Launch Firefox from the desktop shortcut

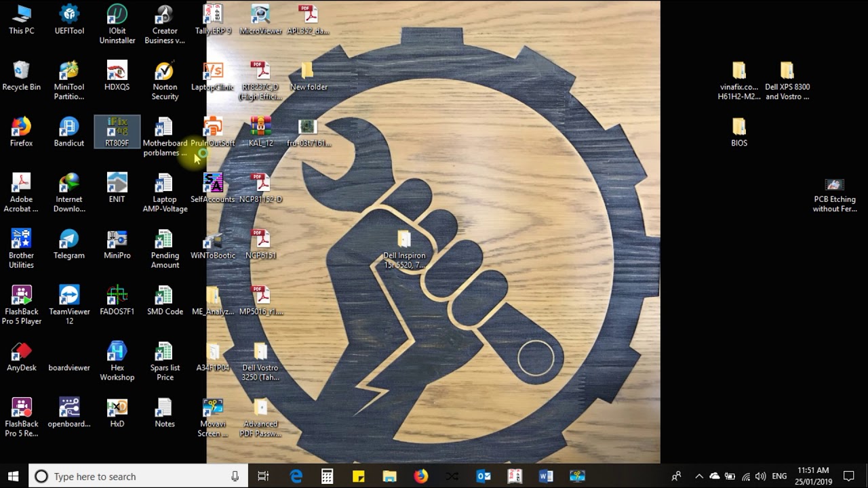point(21,132)
